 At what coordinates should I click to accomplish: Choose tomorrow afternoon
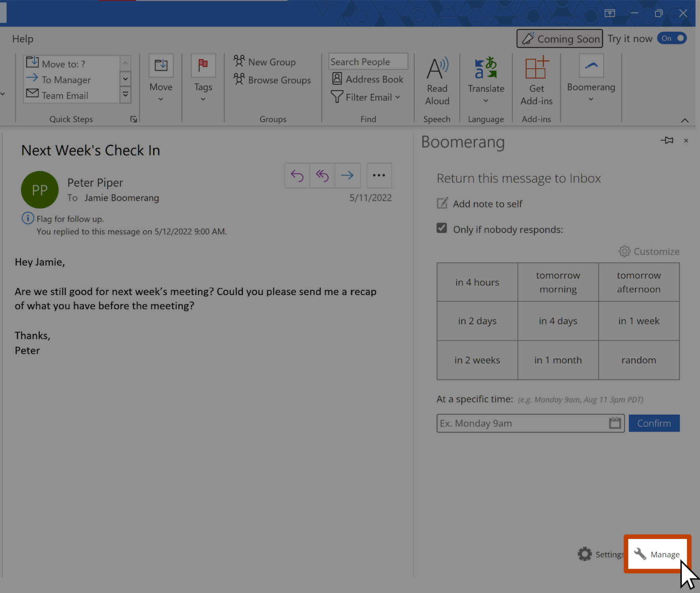pos(639,282)
